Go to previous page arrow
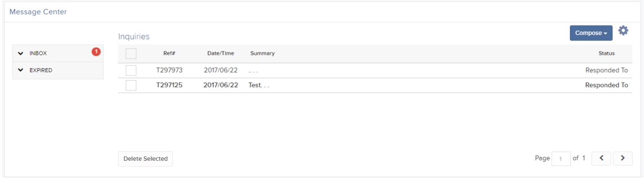The height and width of the screenshot is (179, 644). (602, 158)
